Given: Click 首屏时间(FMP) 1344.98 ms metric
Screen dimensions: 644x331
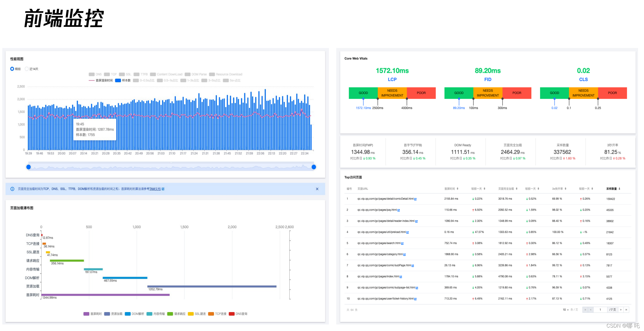Looking at the screenshot, I should pyautogui.click(x=363, y=152).
